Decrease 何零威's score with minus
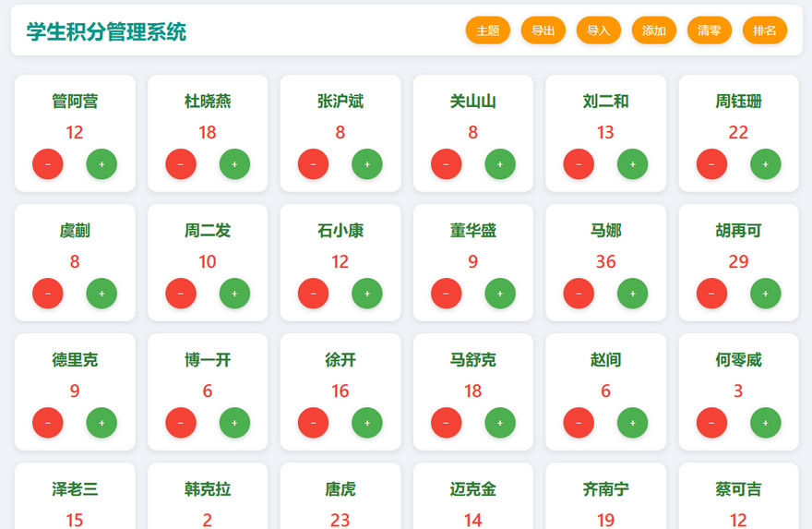Viewport: 812px width, 529px height. tap(711, 423)
